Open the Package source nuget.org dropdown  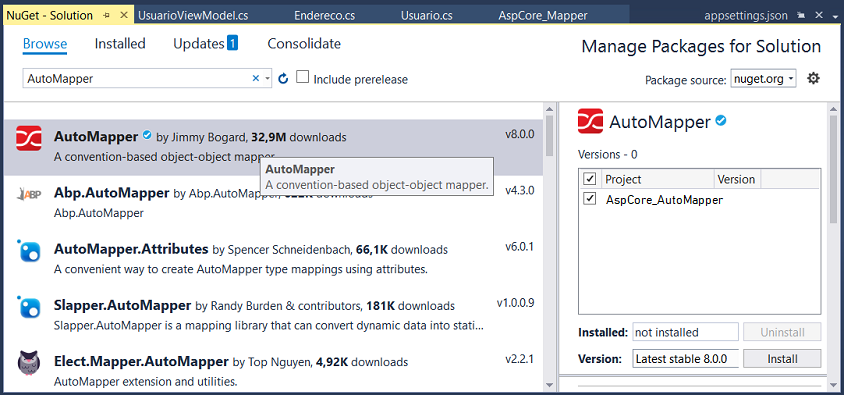coord(763,79)
